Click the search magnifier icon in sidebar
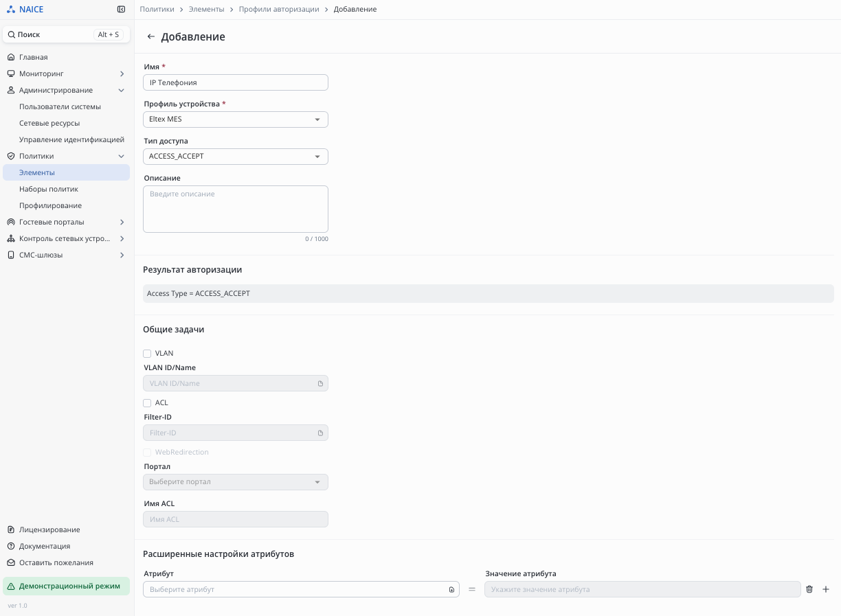Screen dimensions: 841x616 12,34
